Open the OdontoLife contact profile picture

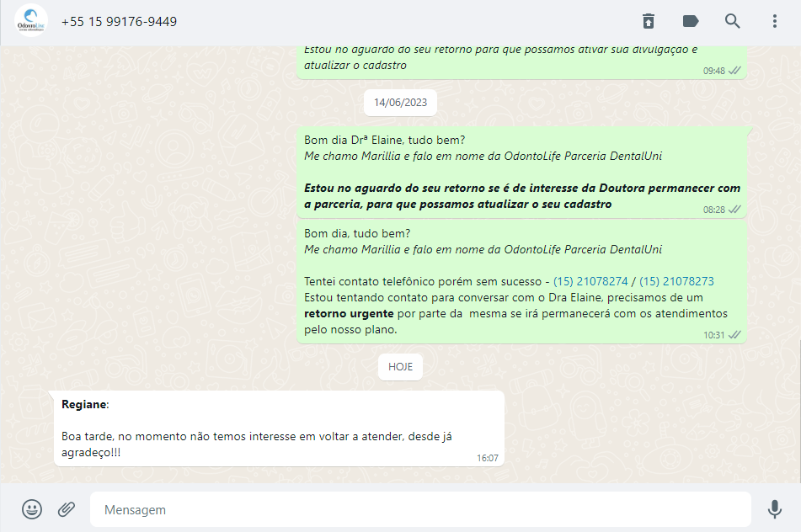[30, 21]
